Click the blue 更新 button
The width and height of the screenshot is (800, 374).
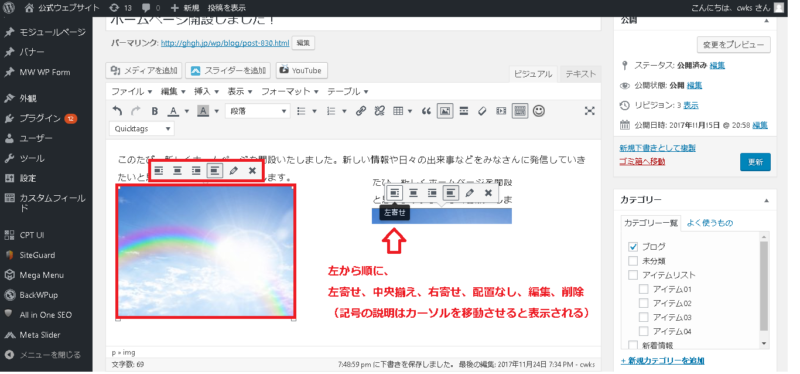(755, 162)
